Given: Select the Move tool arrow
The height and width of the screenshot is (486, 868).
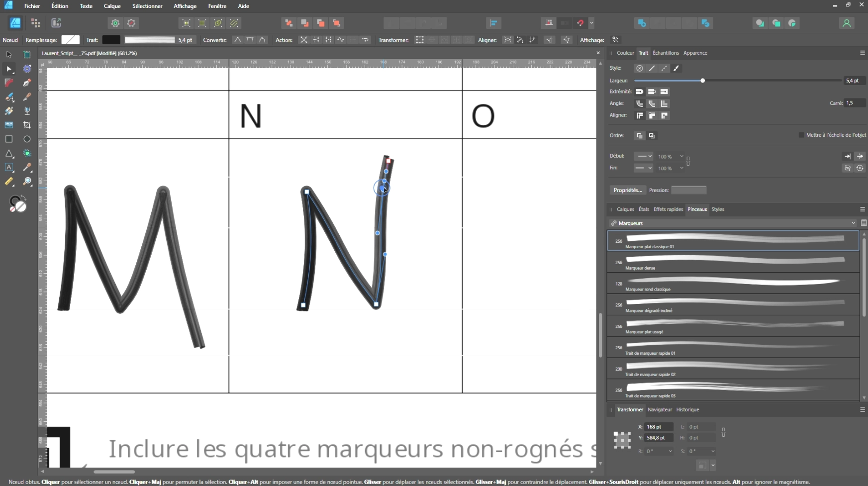Looking at the screenshot, I should coord(9,55).
